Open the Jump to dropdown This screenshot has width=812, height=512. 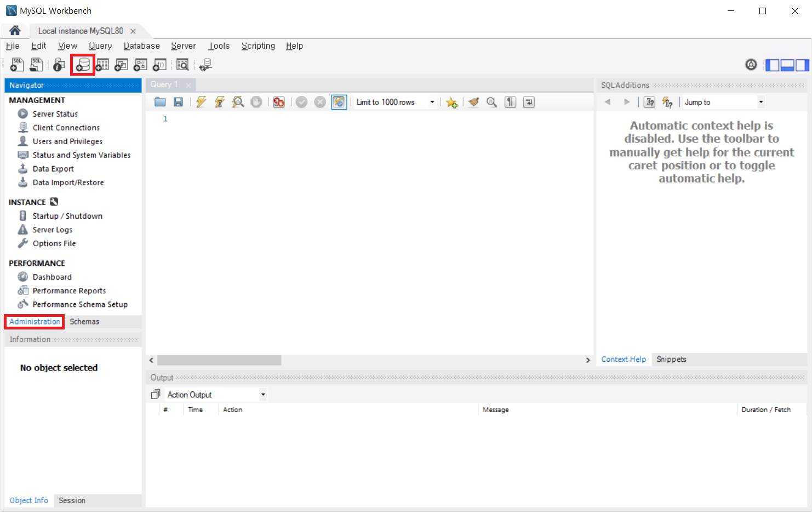pos(760,102)
